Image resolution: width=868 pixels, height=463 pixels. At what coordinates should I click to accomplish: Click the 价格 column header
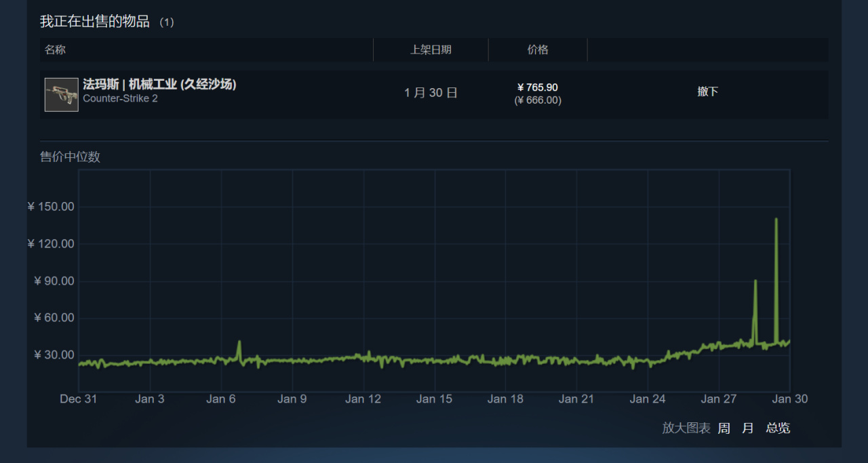pyautogui.click(x=538, y=49)
